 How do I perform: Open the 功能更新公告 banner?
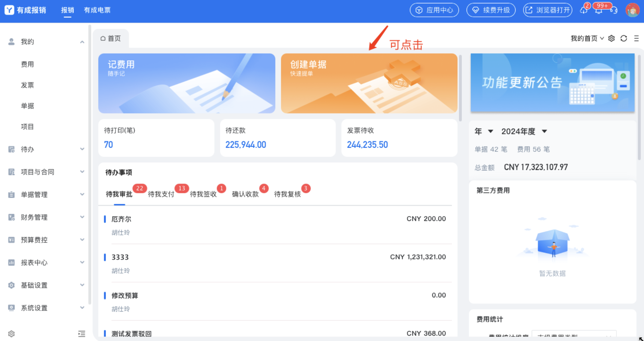coord(552,83)
